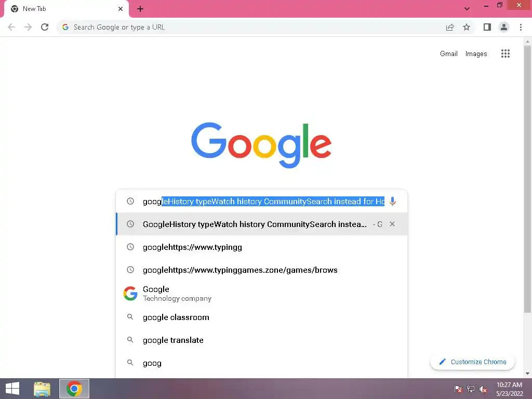Click the network tray icon
532x399 pixels.
[471, 389]
